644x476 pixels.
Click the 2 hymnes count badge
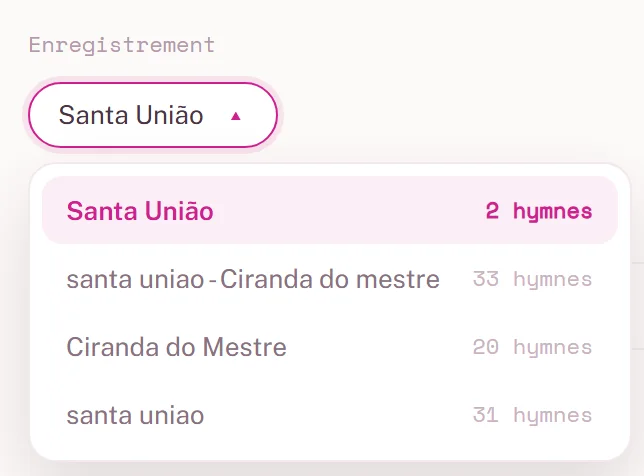tap(538, 211)
